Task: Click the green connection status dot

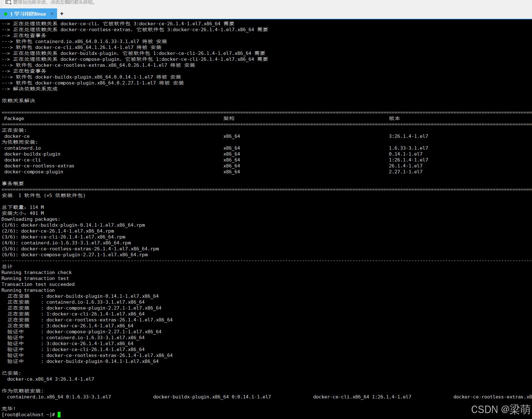Action: click(6, 14)
